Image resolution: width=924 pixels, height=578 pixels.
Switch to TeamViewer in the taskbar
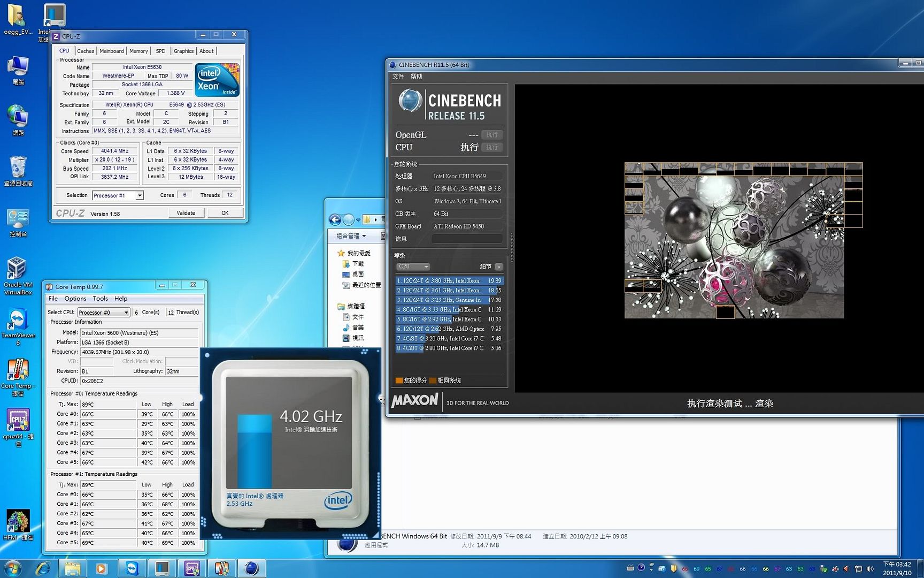point(132,568)
